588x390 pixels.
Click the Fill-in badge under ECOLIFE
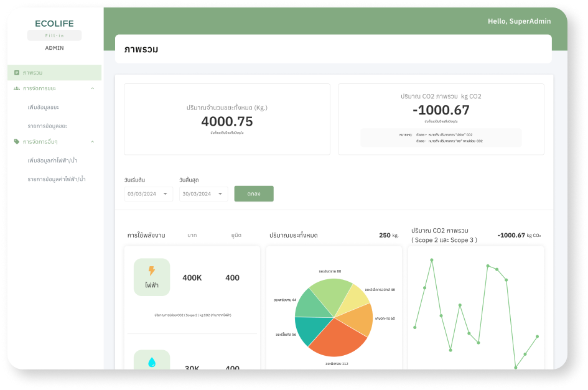pyautogui.click(x=55, y=34)
